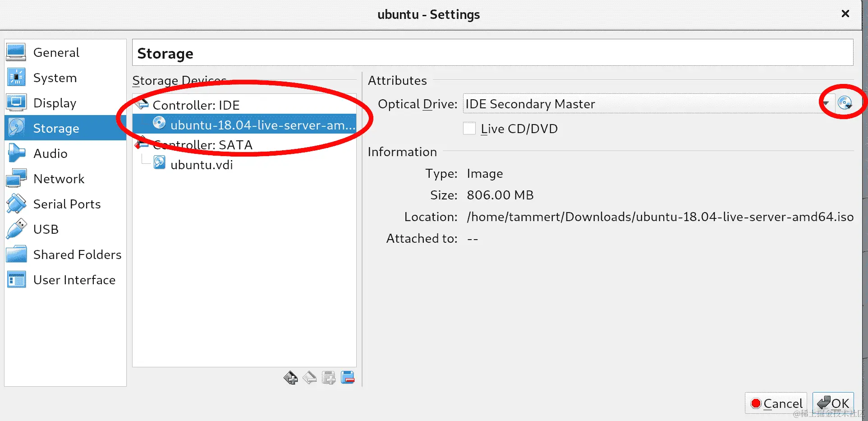Click the 806.00 MB size value
868x421 pixels.
[x=500, y=195]
